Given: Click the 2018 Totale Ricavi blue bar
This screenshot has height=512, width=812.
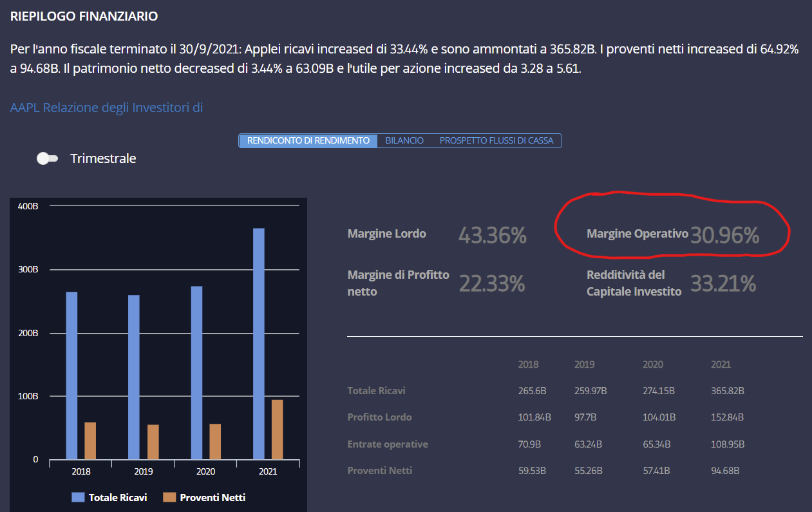Looking at the screenshot, I should [71, 376].
